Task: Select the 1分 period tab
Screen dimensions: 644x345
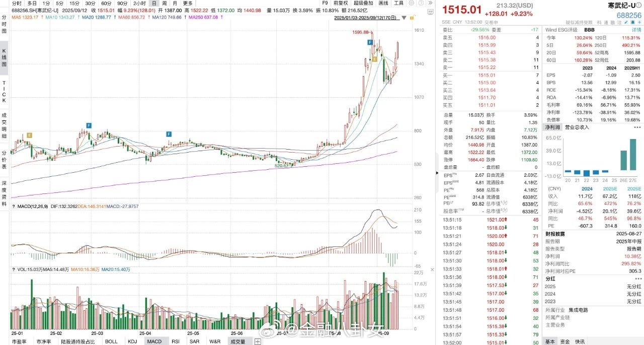Action: click(x=46, y=3)
